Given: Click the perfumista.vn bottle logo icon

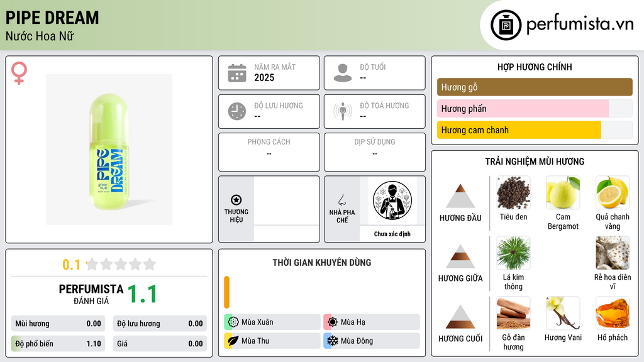Looking at the screenshot, I should [x=506, y=25].
